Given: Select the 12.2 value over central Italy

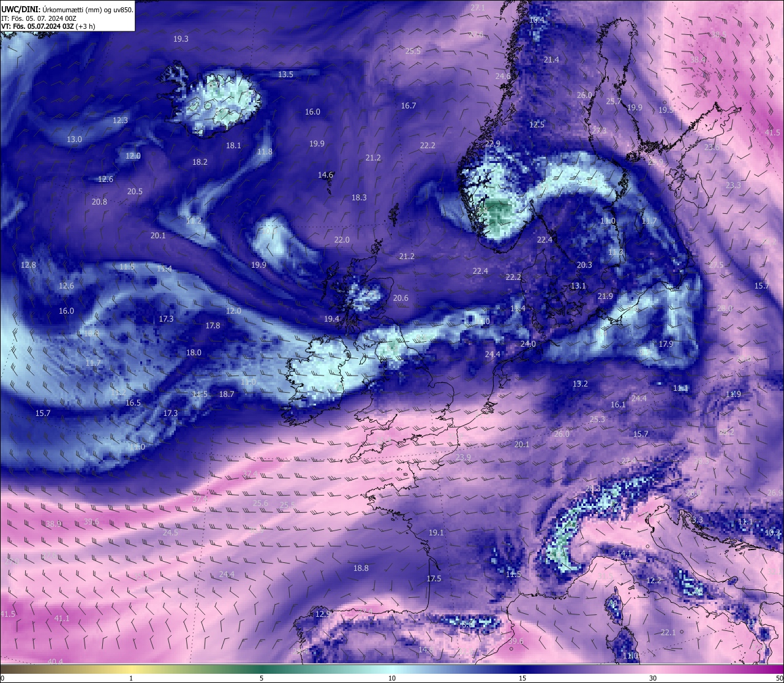Looking at the screenshot, I should point(654,580).
